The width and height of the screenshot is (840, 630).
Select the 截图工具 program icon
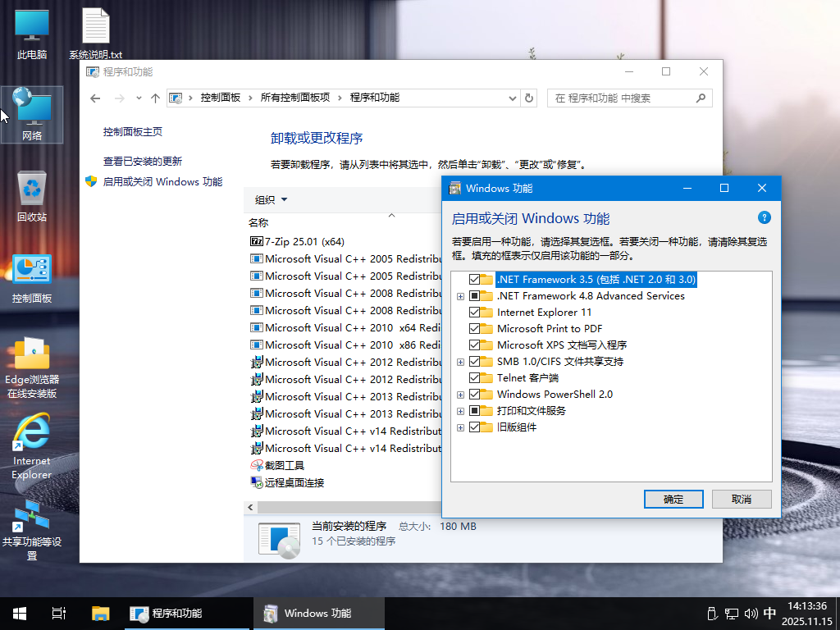(x=257, y=466)
